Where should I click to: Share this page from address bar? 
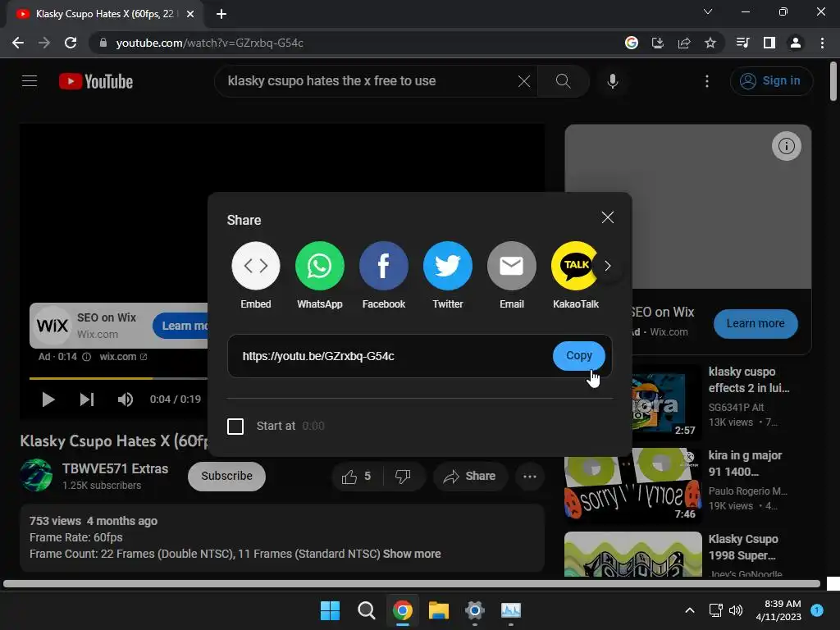pos(683,43)
